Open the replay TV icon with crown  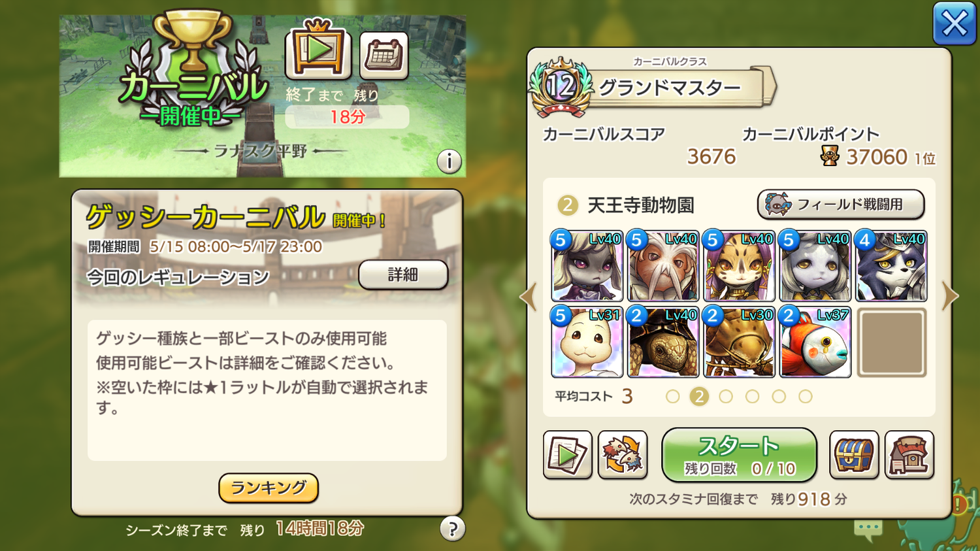point(318,49)
